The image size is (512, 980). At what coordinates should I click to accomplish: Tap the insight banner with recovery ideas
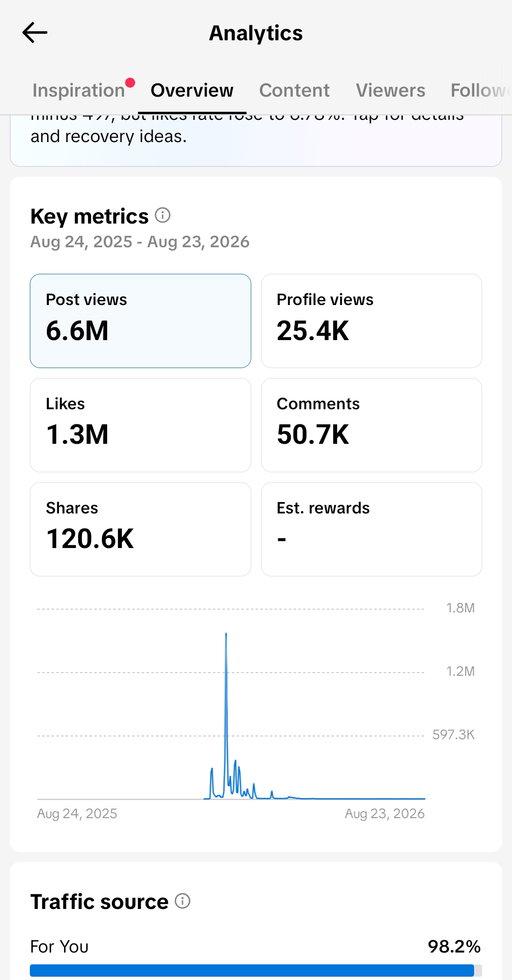tap(256, 141)
